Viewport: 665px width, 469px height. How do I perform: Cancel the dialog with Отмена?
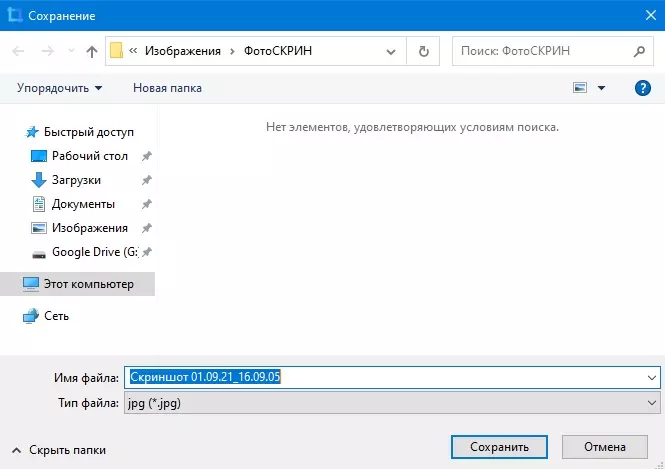[605, 447]
